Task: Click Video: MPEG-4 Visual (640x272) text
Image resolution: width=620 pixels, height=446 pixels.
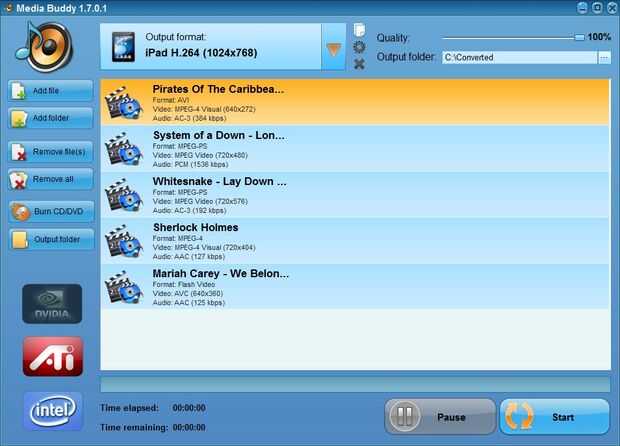Action: coord(204,109)
